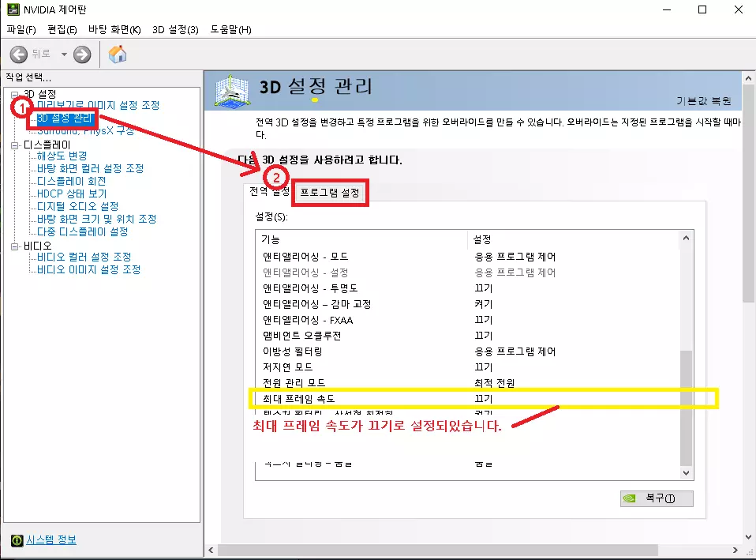This screenshot has width=756, height=560.
Task: Select the 앤티앨리어싱 - 투명도 row
Action: (467, 288)
